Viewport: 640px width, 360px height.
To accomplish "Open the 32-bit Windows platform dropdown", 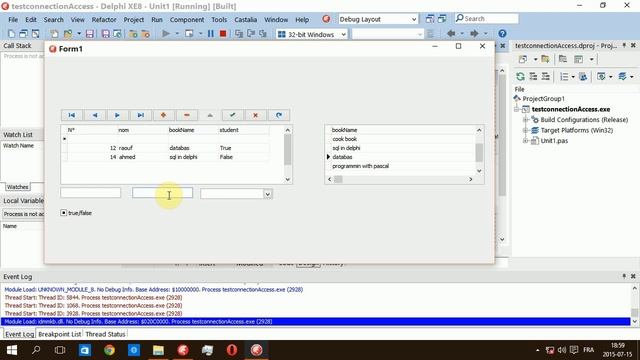I will coord(343,34).
